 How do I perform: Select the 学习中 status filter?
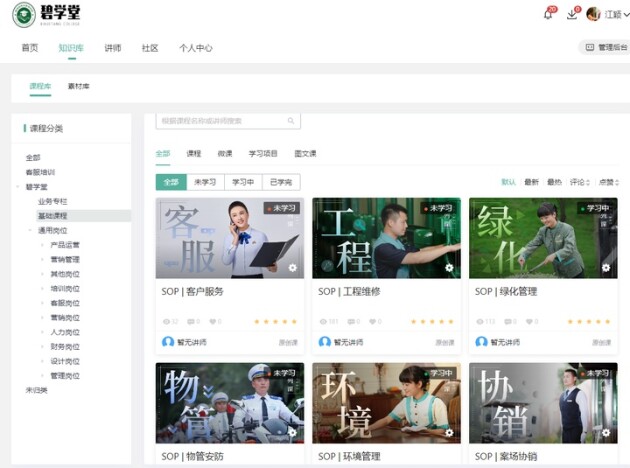tap(243, 182)
